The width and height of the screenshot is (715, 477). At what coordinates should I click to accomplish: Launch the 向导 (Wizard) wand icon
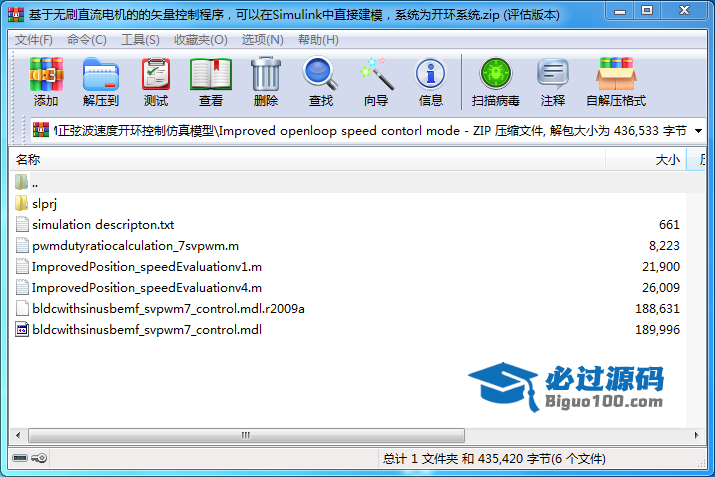click(376, 74)
